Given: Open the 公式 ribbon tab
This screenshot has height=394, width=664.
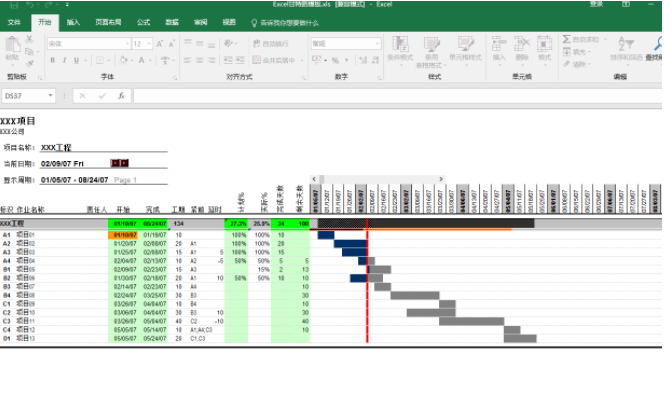Looking at the screenshot, I should (x=144, y=22).
